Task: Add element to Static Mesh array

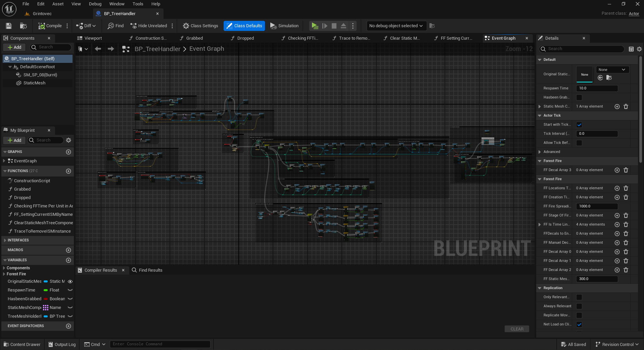Action: (x=617, y=107)
